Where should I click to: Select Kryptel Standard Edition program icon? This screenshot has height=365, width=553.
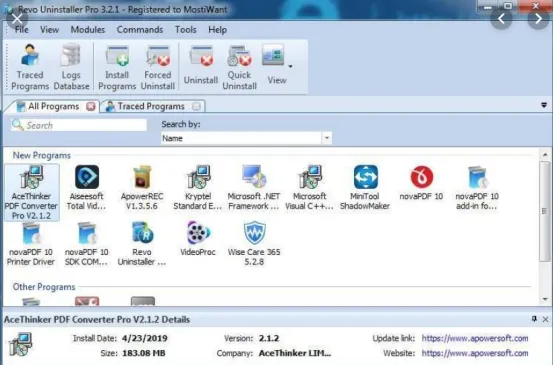[x=198, y=187]
